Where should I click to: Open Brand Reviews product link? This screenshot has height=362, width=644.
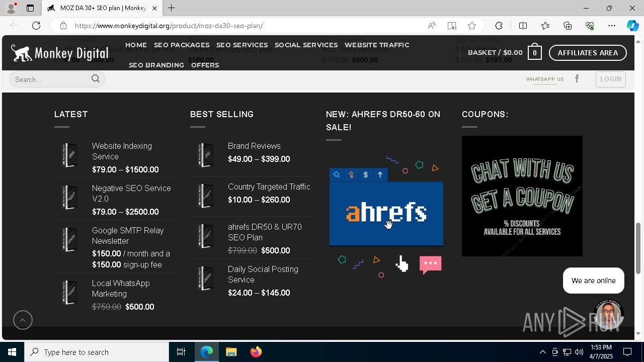254,146
